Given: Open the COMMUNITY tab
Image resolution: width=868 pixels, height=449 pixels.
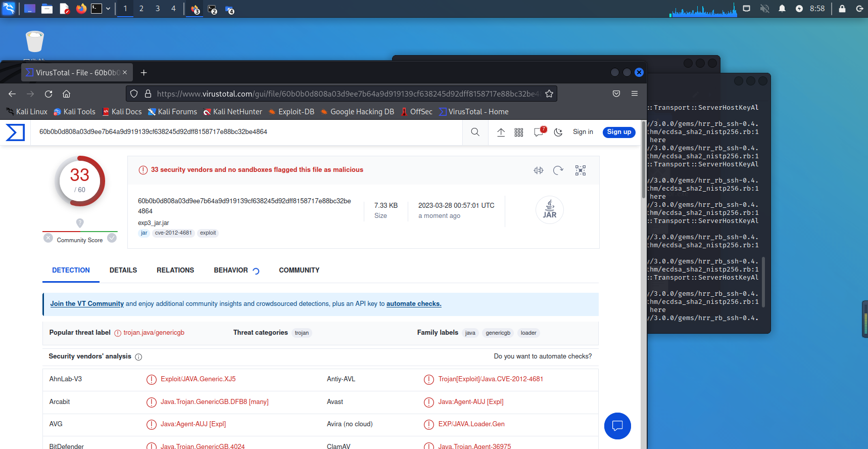Looking at the screenshot, I should (299, 271).
